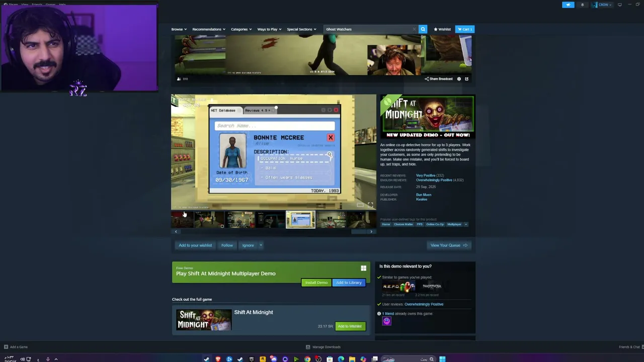
Task: Click the Add a Game plus icon
Action: pos(6,347)
